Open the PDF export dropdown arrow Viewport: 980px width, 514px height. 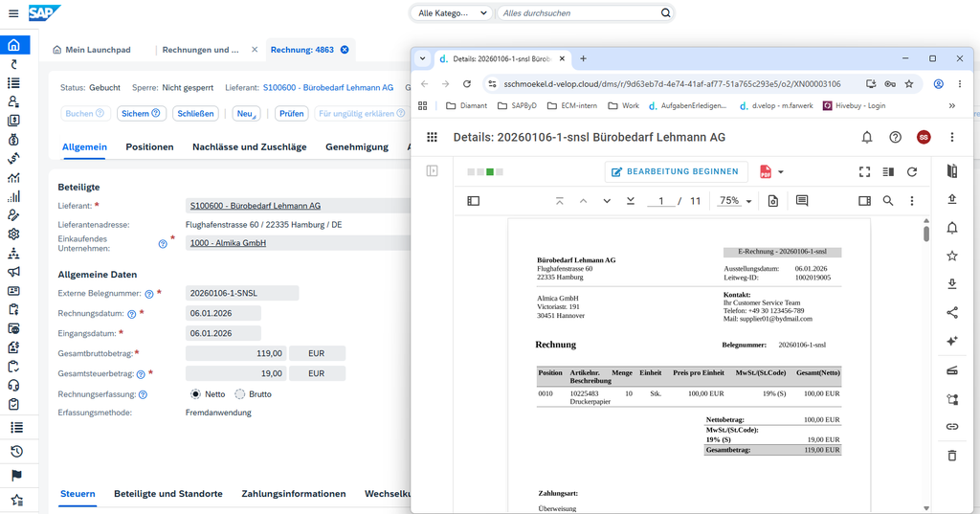pos(781,172)
